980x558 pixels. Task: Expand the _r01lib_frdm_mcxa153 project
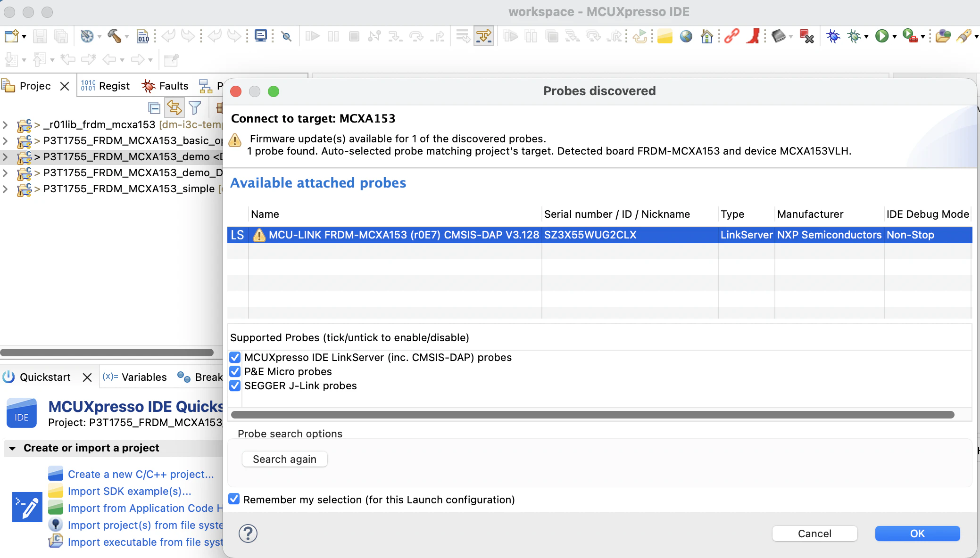[x=5, y=125]
